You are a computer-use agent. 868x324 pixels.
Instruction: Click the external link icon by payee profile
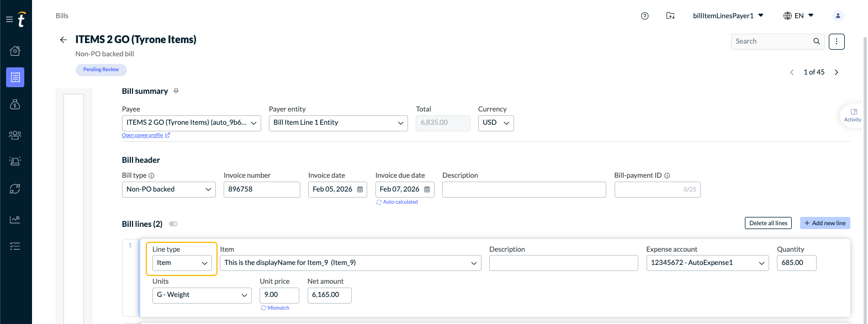(x=167, y=135)
